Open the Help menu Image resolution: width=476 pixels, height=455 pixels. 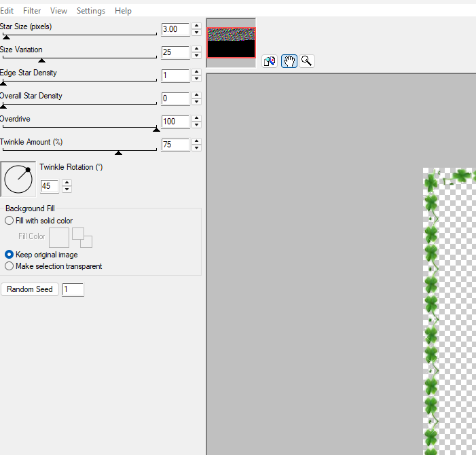pyautogui.click(x=123, y=11)
